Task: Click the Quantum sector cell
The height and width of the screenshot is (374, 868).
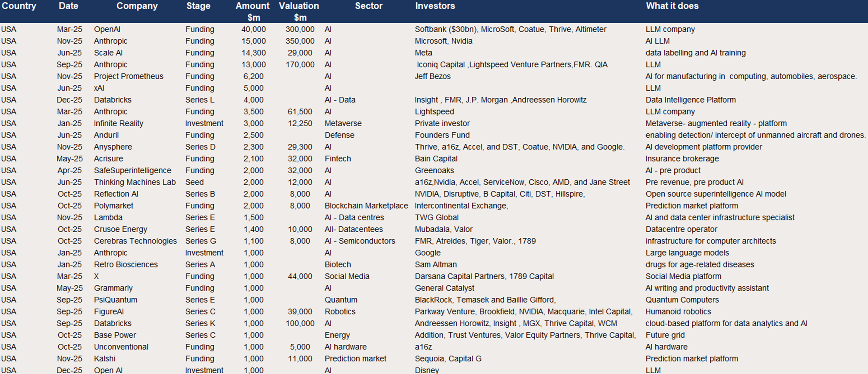Action: pyautogui.click(x=341, y=300)
